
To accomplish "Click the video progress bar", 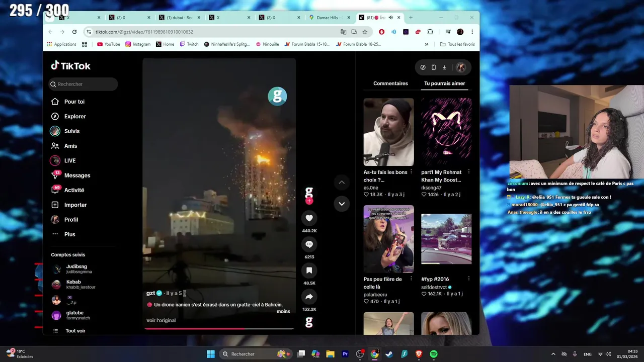I will click(x=219, y=328).
